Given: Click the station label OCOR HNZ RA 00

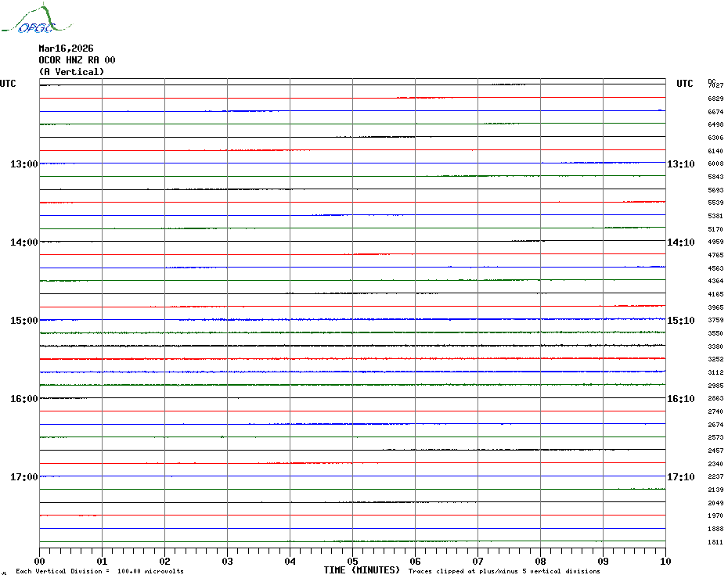Looking at the screenshot, I should [77, 60].
